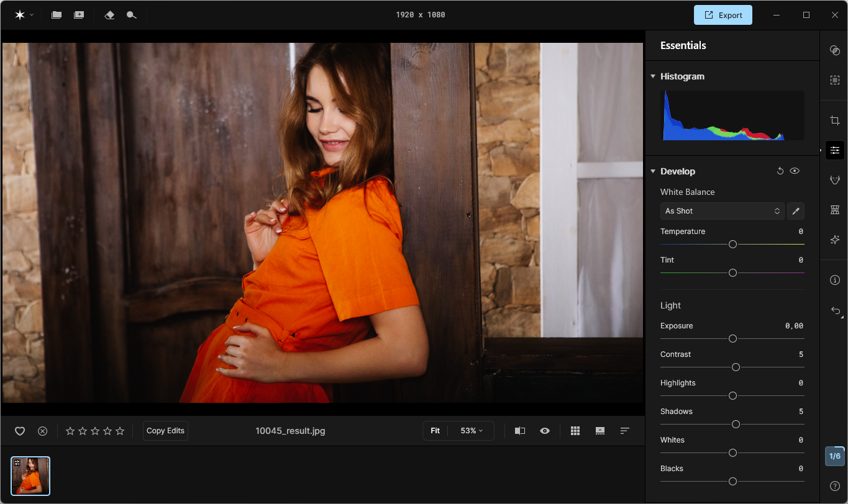Select the 10045_result.jpg filmstrip thumbnail
The image size is (848, 504).
[x=30, y=476]
